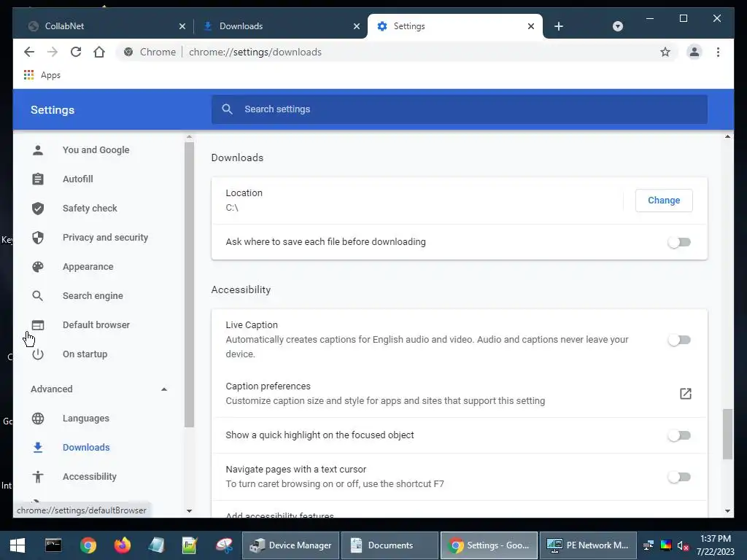Close the Settings tab
The image size is (747, 560).
pos(531,26)
